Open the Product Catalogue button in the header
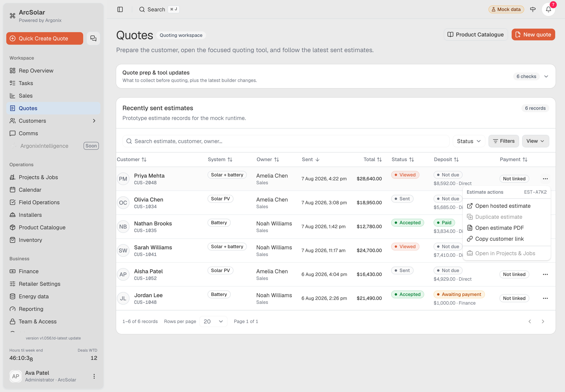 (476, 35)
